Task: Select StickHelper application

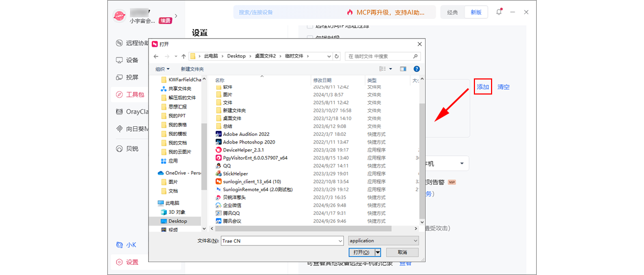Action: click(232, 173)
